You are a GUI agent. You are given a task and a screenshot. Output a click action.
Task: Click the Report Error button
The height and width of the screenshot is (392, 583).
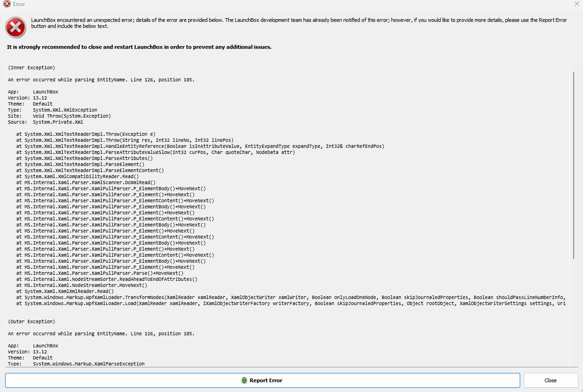point(262,380)
